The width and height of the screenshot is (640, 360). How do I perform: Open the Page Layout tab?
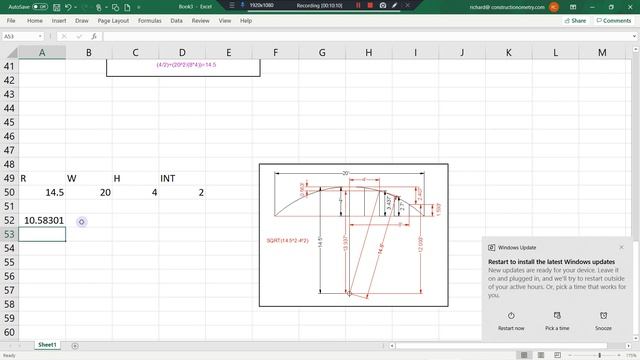click(113, 20)
